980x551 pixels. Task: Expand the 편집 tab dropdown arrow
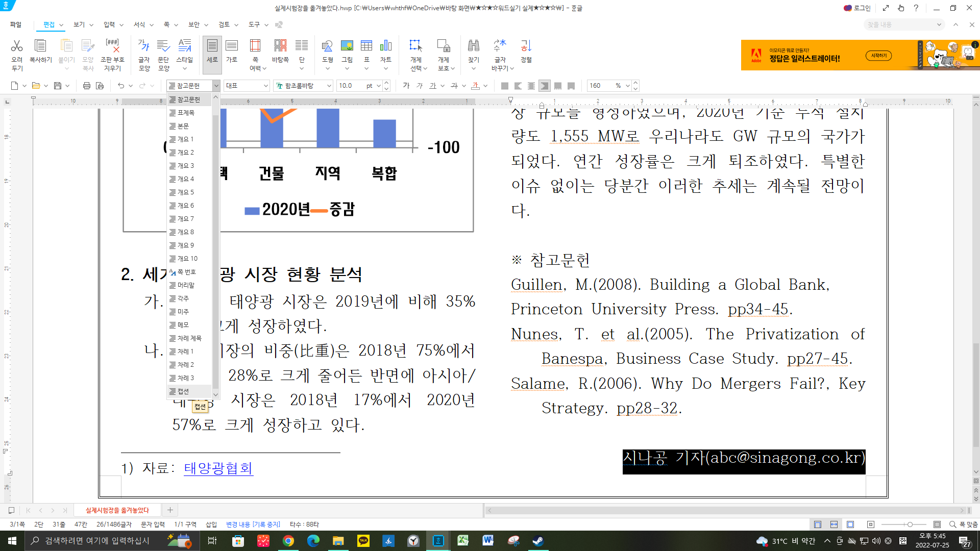coord(61,24)
